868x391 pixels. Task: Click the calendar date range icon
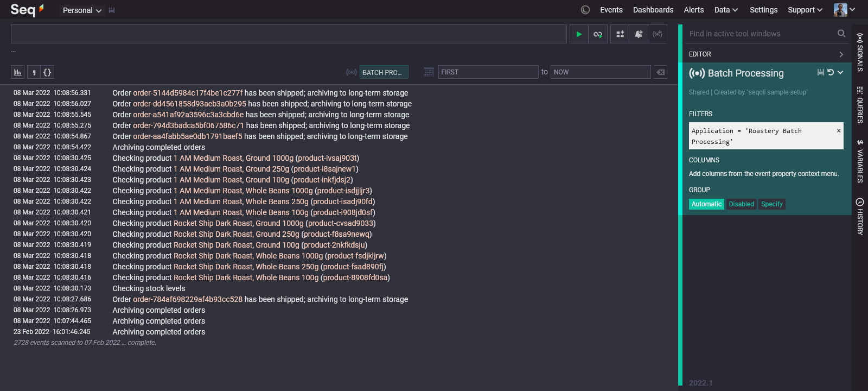pyautogui.click(x=429, y=72)
